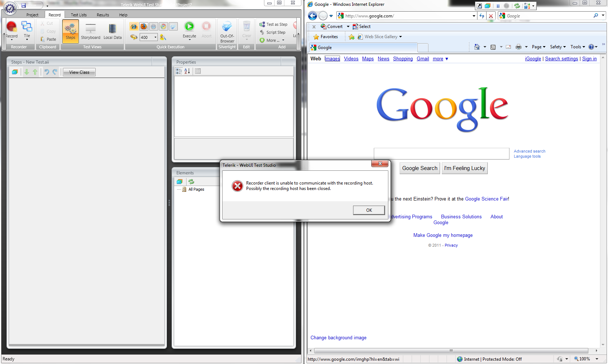Click I'm Feeling Lucky button
608x364 pixels.
tap(464, 168)
